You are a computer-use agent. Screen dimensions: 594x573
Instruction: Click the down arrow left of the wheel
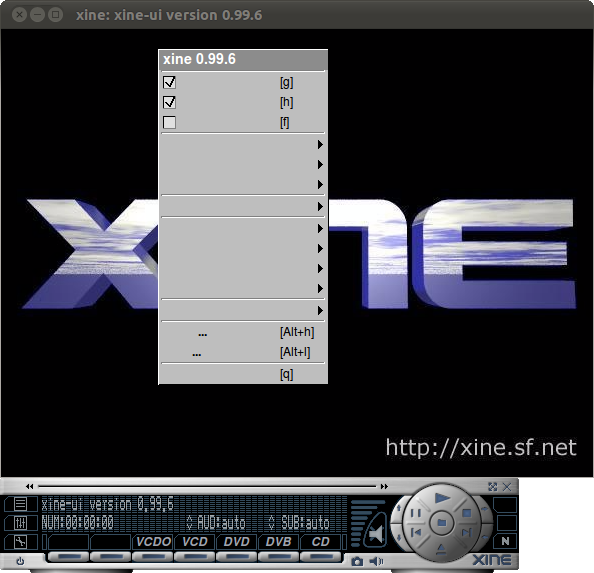point(399,538)
